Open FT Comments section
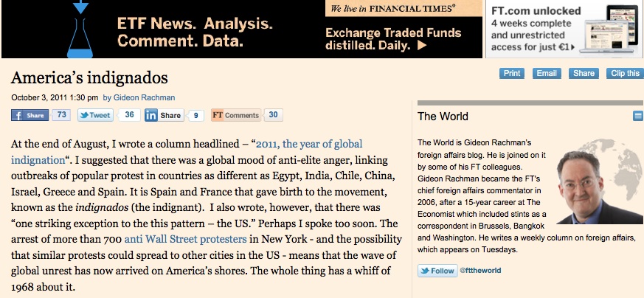Screen dimensions: 644x298 coord(235,115)
